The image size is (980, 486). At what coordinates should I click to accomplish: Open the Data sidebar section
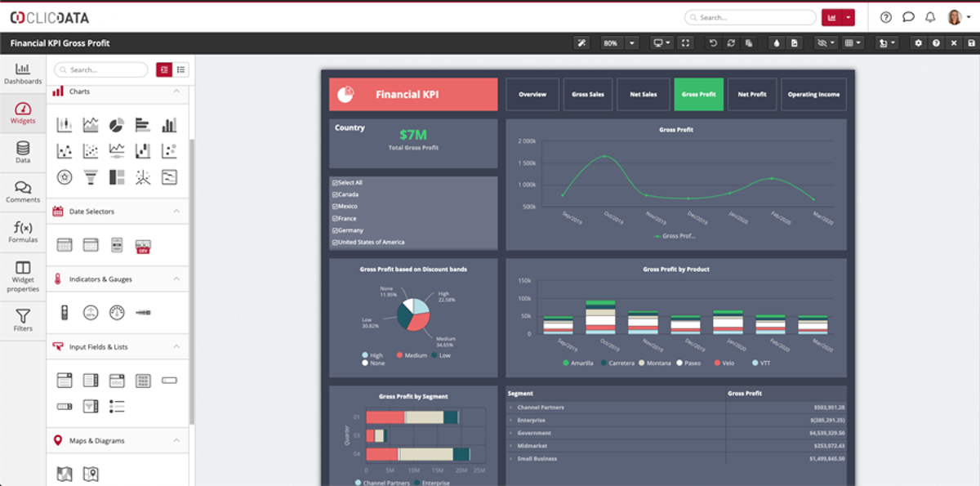[22, 152]
